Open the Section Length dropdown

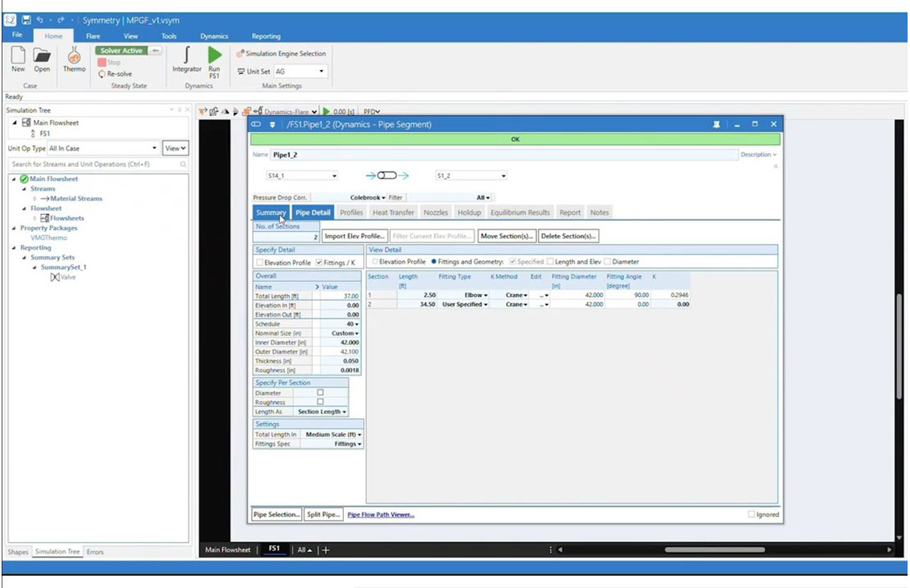pyautogui.click(x=321, y=412)
